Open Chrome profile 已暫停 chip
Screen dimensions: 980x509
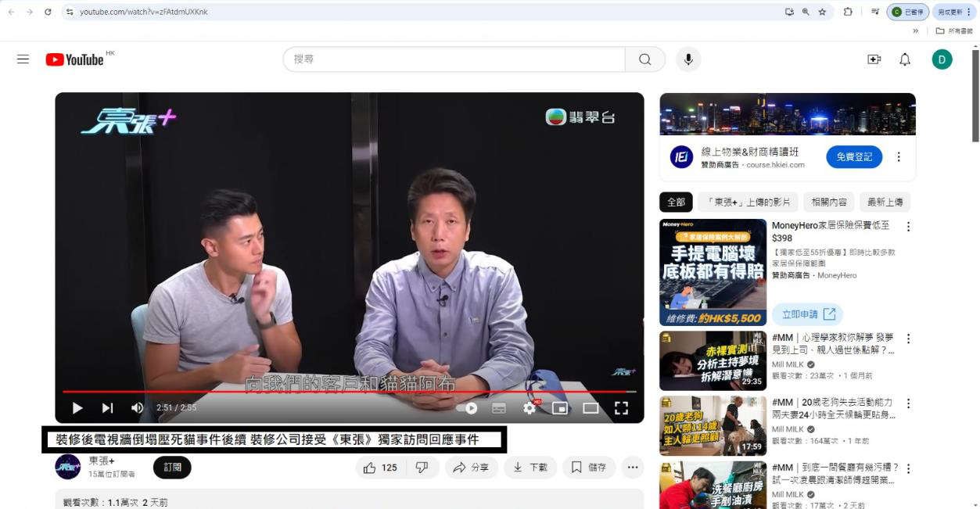908,12
